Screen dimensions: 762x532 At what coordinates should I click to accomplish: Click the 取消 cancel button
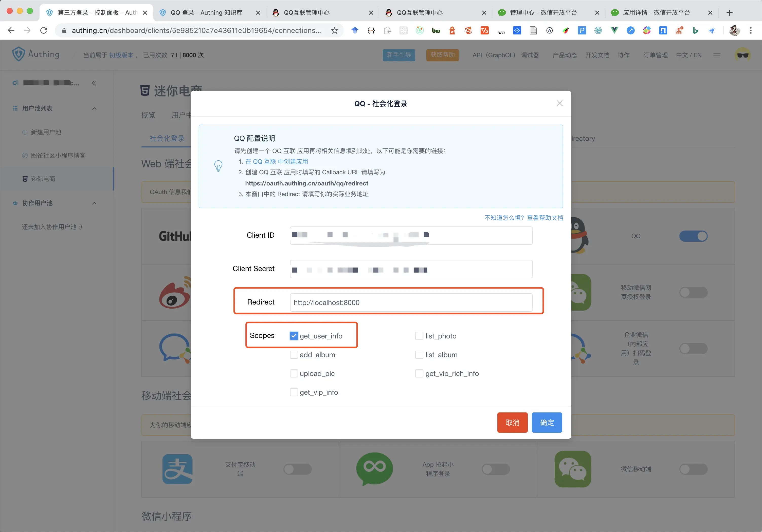pos(512,422)
